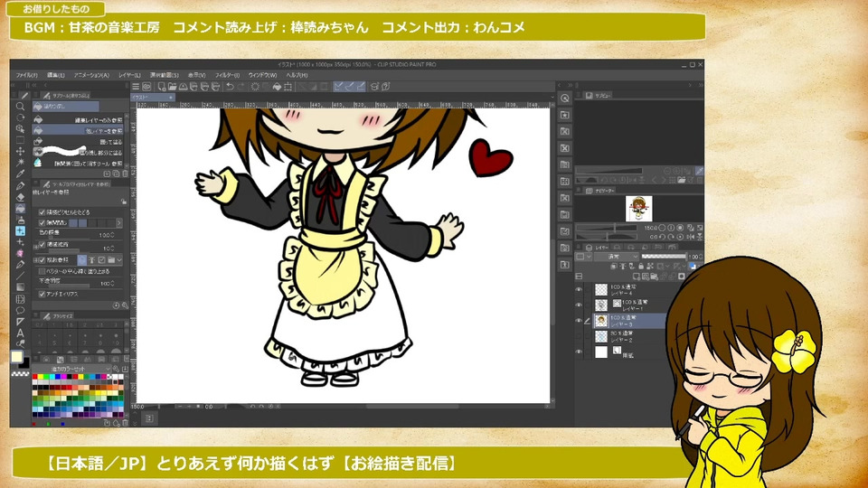The width and height of the screenshot is (868, 488).
Task: Select the Eyedropper tool
Action: (x=21, y=174)
